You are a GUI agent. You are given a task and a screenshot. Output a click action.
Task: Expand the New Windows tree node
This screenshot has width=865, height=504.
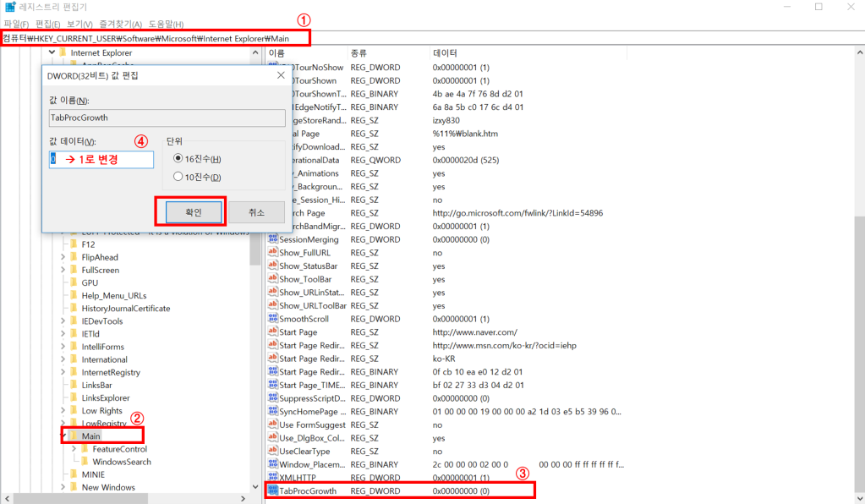tap(63, 487)
